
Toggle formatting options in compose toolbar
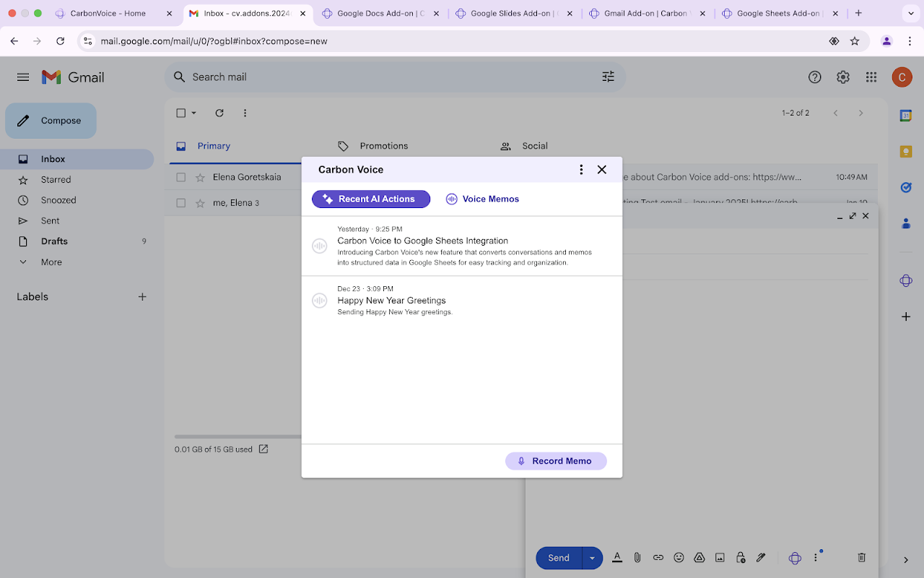click(x=617, y=558)
